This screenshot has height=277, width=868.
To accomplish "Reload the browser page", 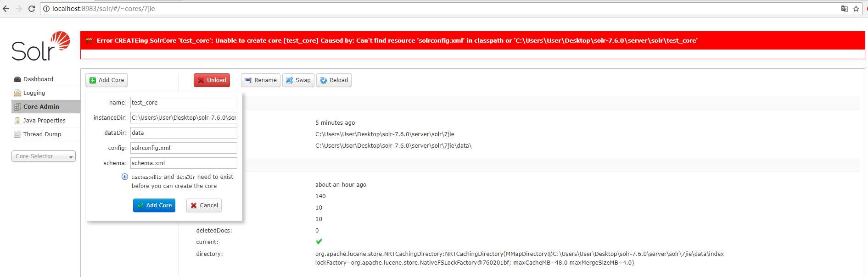I will 32,9.
